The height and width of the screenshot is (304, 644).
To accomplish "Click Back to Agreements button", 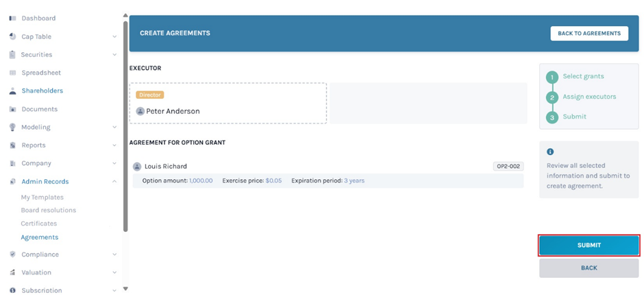I will point(589,33).
